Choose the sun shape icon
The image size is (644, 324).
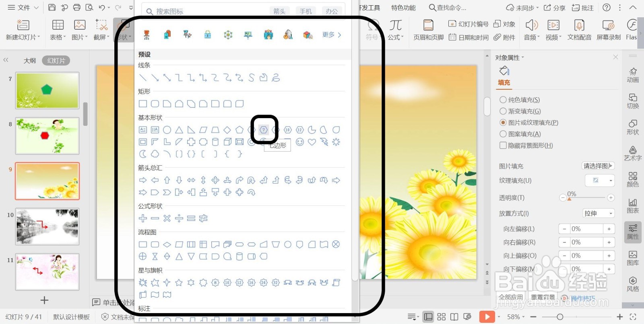pos(336,142)
